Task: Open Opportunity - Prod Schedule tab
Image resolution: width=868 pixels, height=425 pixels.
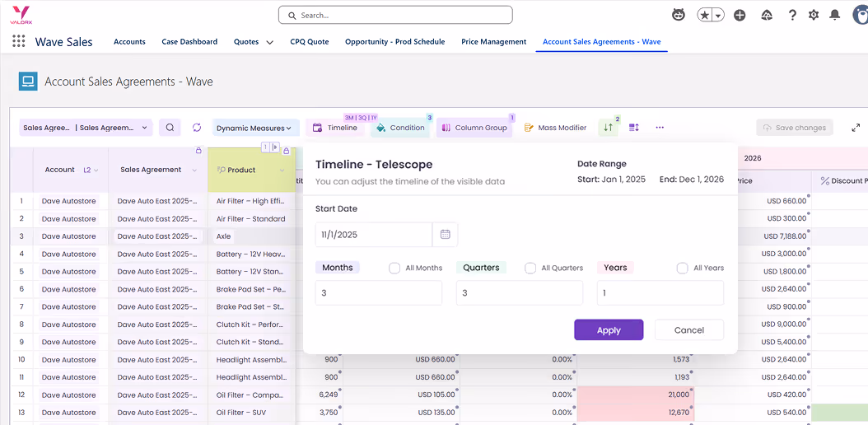Action: (394, 41)
